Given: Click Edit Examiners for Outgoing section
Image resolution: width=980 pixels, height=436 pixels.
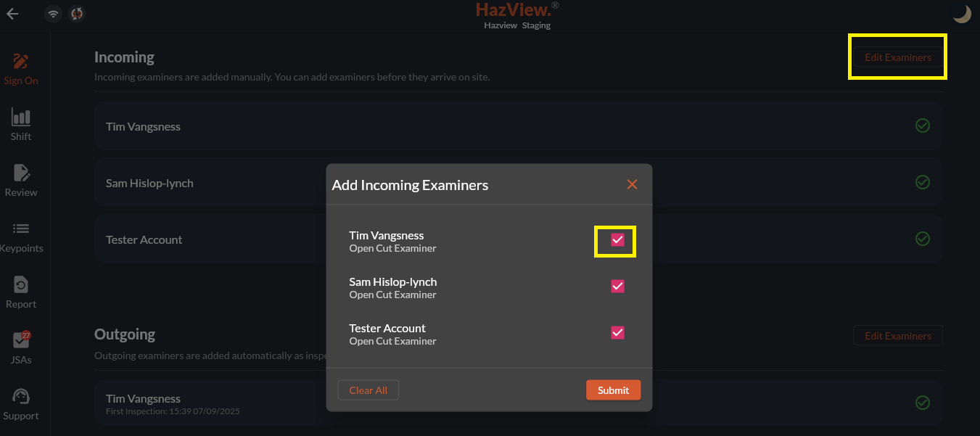Looking at the screenshot, I should [897, 336].
